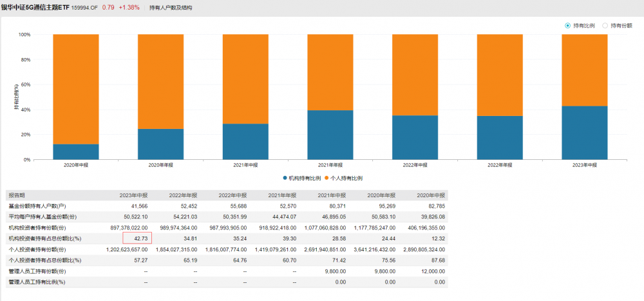
Task: Click the 57.27 individual ratio cell
Action: pos(141,260)
